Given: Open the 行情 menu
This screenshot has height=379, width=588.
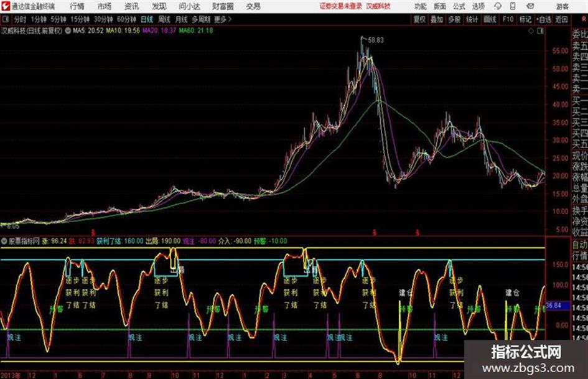Looking at the screenshot, I should coord(77,6).
